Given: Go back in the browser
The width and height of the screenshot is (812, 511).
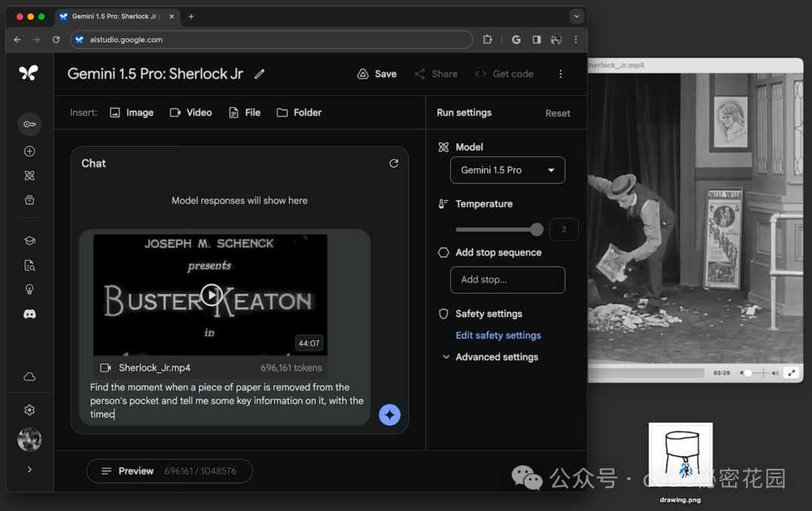Looking at the screenshot, I should (x=17, y=39).
